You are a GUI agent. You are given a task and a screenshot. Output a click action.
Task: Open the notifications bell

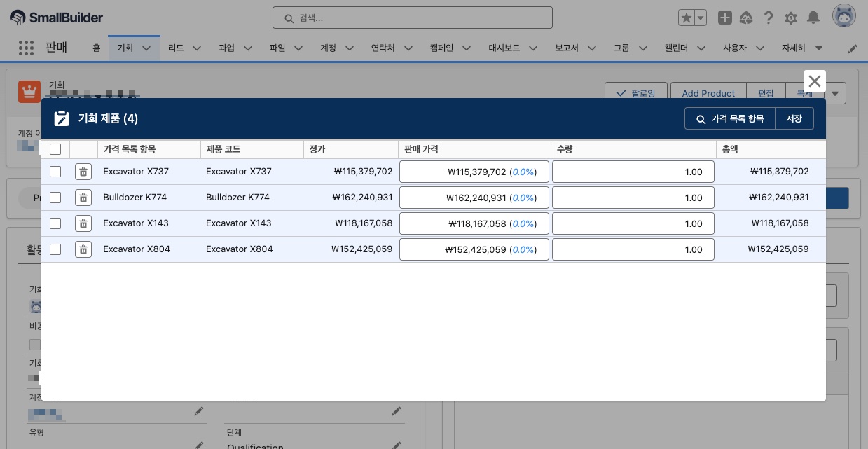pos(813,18)
